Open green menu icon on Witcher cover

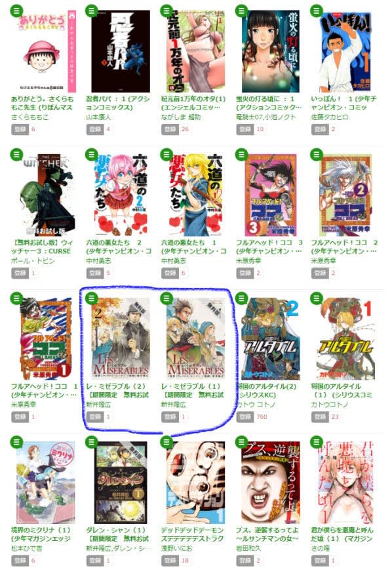pyautogui.click(x=16, y=155)
